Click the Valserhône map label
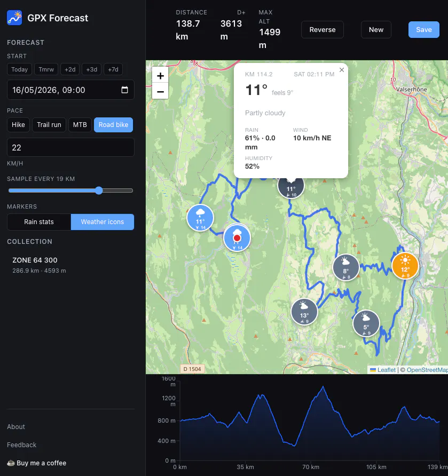 point(412,90)
